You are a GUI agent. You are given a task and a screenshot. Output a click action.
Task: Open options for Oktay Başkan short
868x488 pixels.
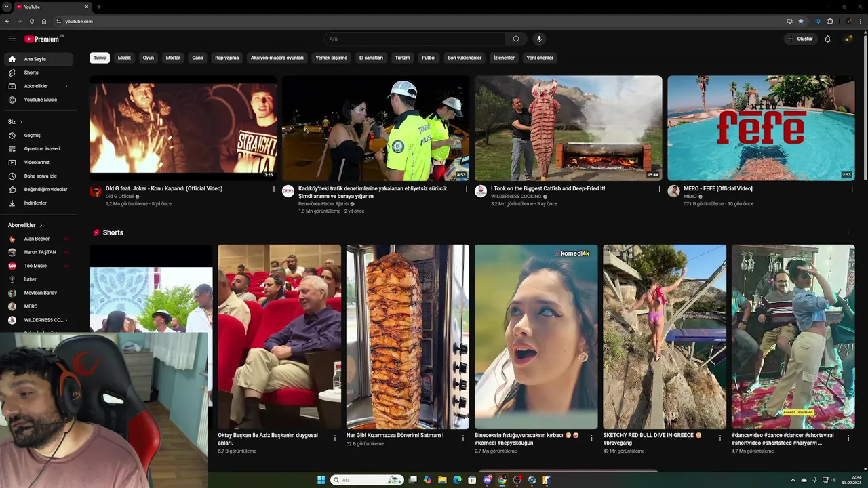point(334,438)
